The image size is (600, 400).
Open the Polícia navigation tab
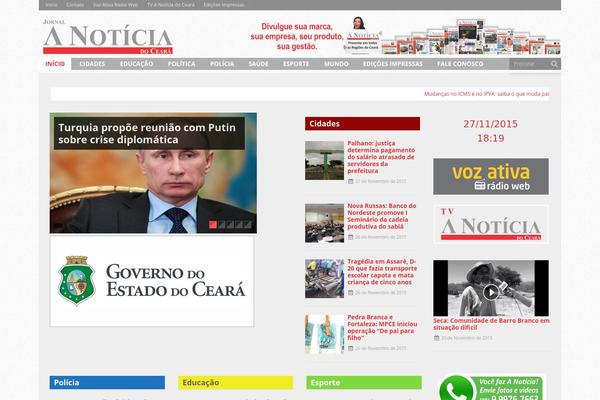tap(222, 64)
